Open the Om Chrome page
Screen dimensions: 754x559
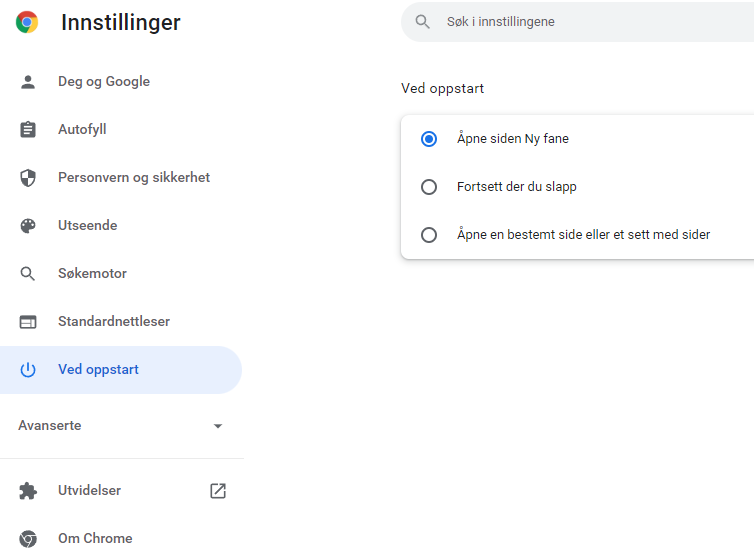click(95, 538)
